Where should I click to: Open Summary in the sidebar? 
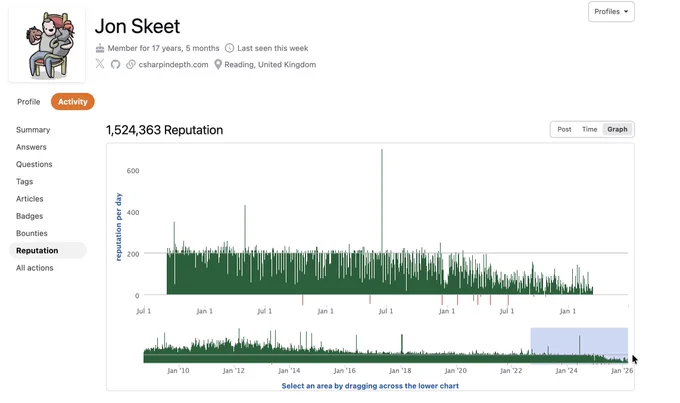coord(33,130)
